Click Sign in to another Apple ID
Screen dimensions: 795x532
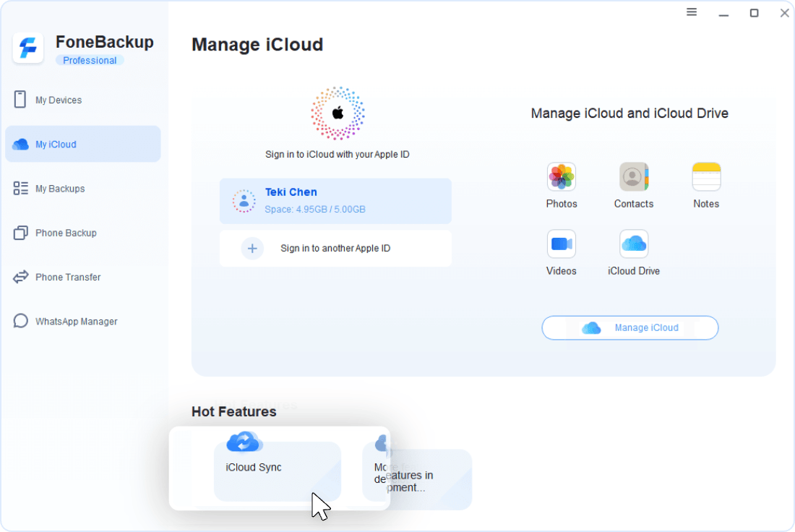tap(335, 249)
